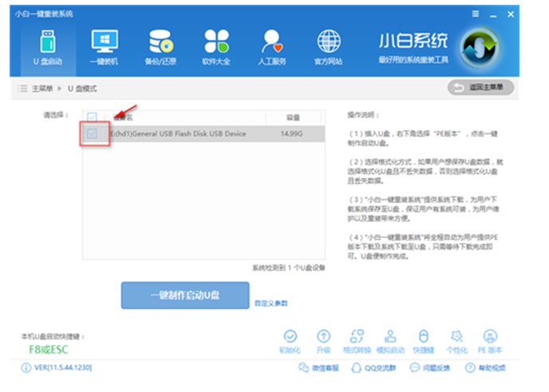This screenshot has width=549, height=392.
Task: Click the 返回主菜单 return button
Action: 480,87
